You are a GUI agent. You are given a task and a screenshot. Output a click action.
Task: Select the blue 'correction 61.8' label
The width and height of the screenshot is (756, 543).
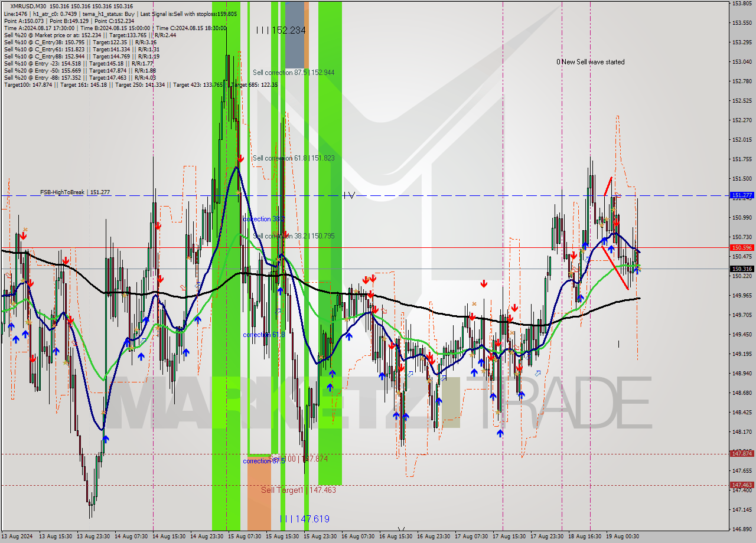point(264,335)
